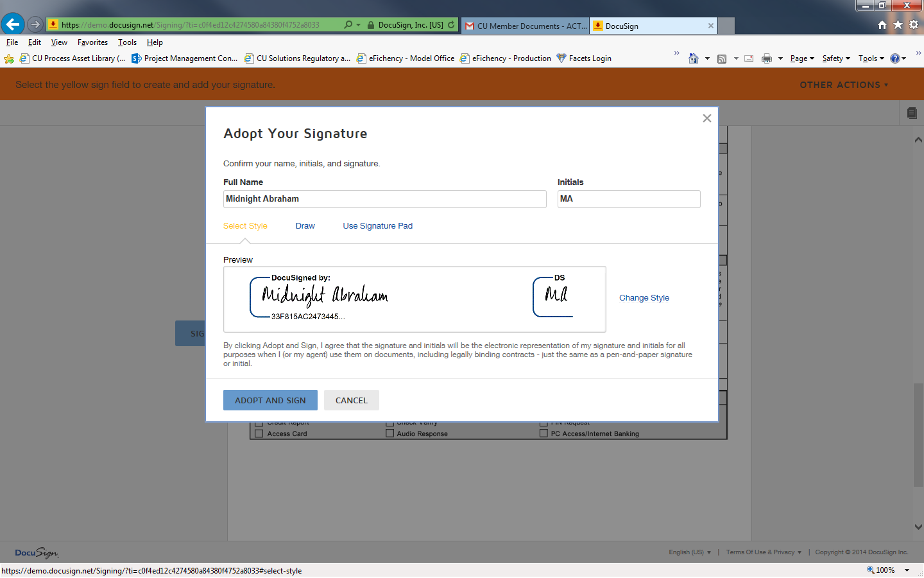This screenshot has height=578, width=924.
Task: Expand the RSS feeds dropdown arrow
Action: click(x=736, y=58)
